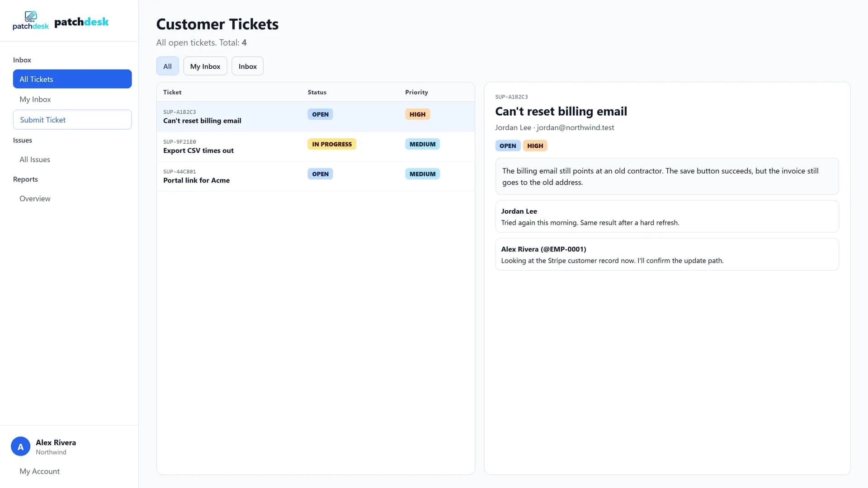The height and width of the screenshot is (488, 868).
Task: Click MEDIUM badge for Export CSV ticket
Action: pos(422,144)
